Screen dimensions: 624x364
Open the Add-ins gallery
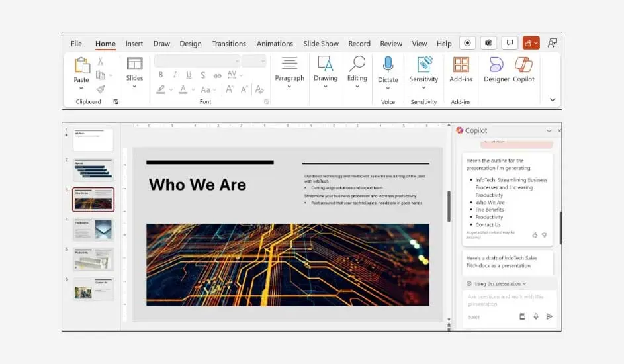click(461, 69)
